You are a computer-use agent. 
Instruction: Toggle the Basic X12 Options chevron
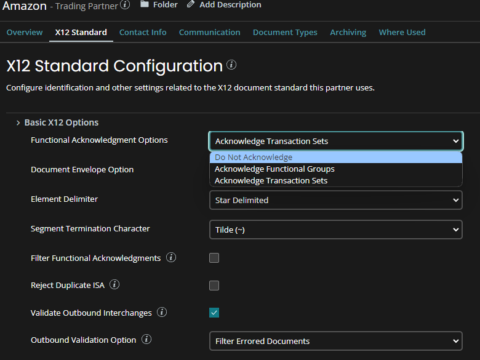coord(18,123)
